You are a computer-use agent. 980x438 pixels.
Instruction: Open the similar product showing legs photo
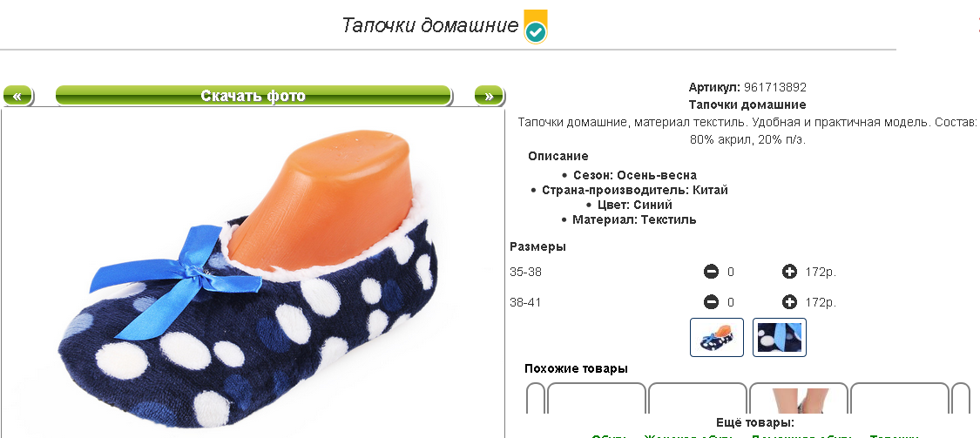(x=799, y=398)
